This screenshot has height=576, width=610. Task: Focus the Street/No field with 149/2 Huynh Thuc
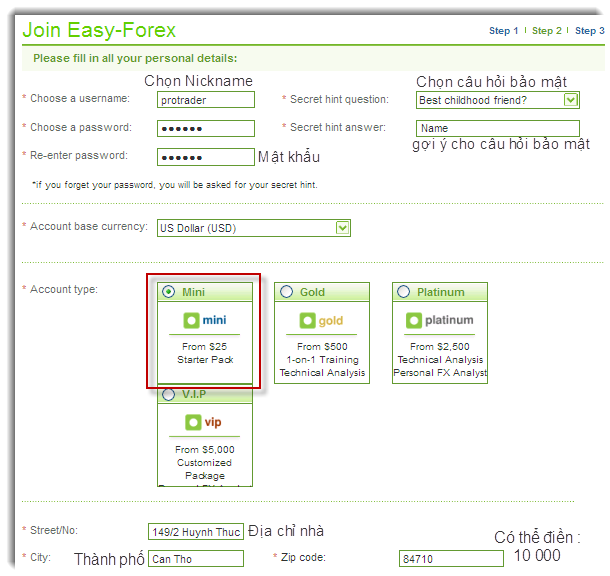pos(196,532)
